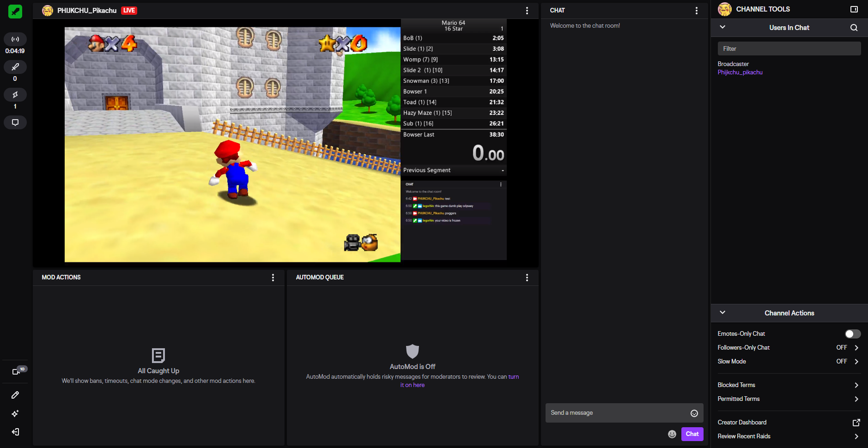Collapse the Channel Actions section

(722, 313)
